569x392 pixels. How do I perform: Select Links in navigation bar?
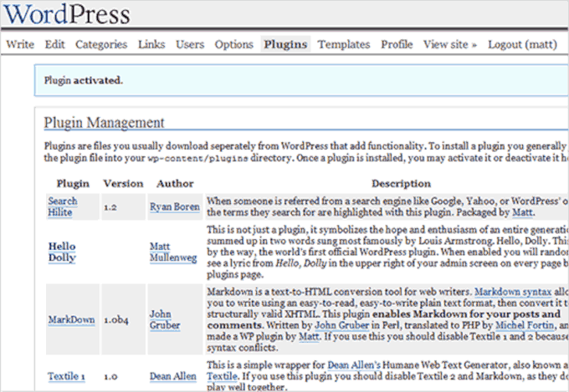(151, 44)
